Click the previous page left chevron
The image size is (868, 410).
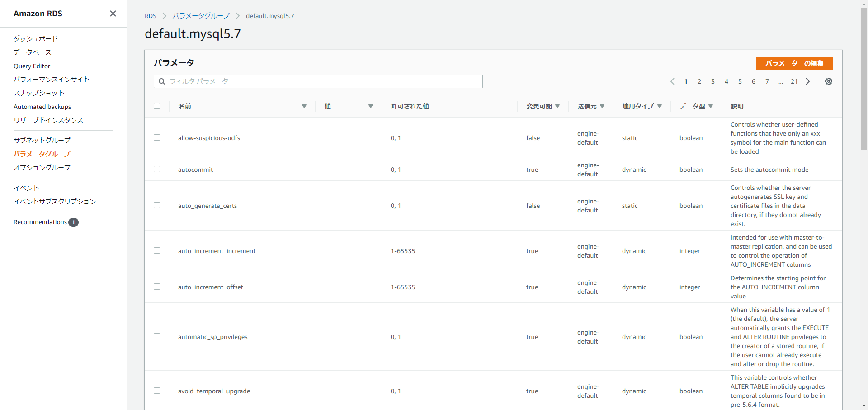[672, 81]
